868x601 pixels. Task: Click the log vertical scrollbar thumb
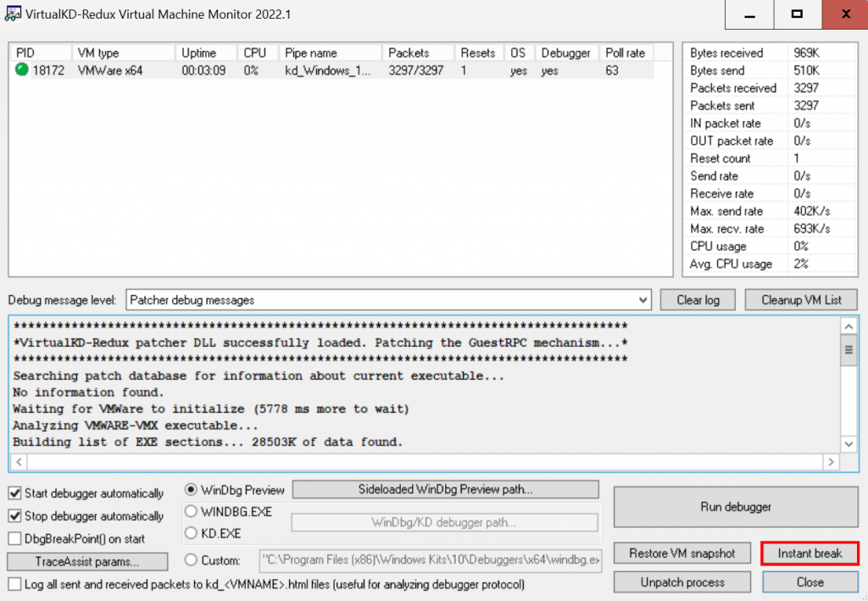pyautogui.click(x=849, y=350)
